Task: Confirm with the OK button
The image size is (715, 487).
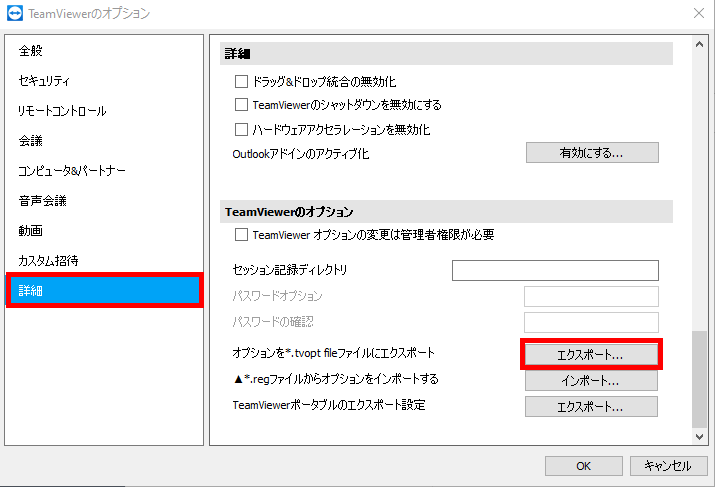Action: (584, 466)
